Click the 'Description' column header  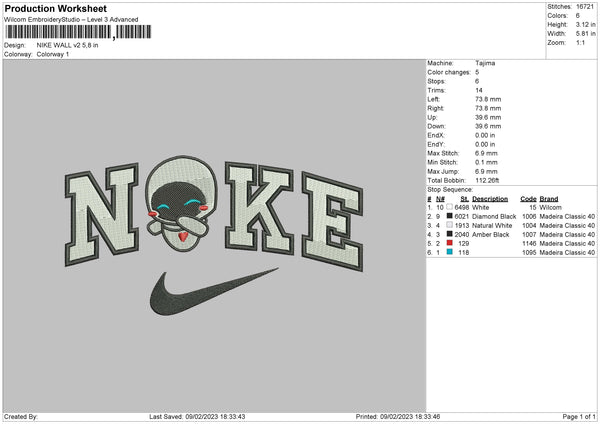coord(490,199)
